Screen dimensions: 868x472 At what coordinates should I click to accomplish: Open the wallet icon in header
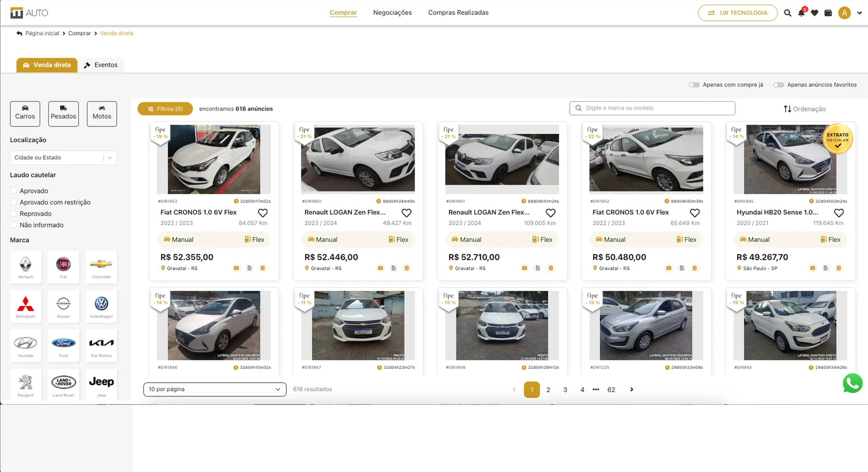pos(828,13)
